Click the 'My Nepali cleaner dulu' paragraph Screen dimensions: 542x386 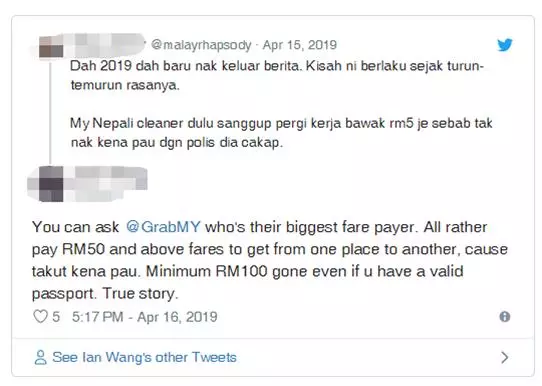[x=281, y=133]
